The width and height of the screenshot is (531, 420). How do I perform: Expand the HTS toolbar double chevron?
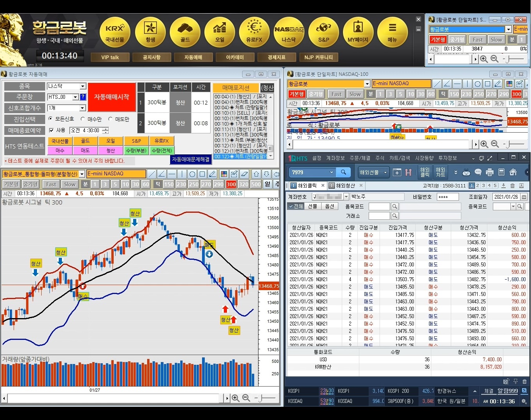[x=455, y=172]
